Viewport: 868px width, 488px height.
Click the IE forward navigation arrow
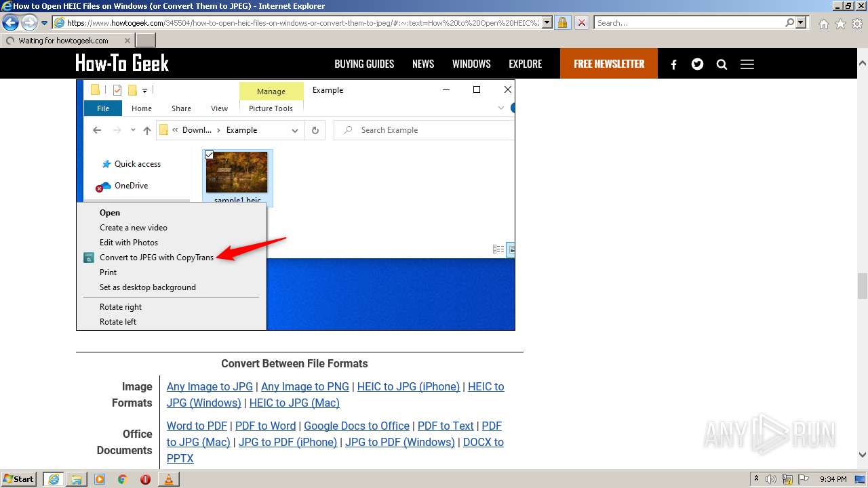(29, 23)
